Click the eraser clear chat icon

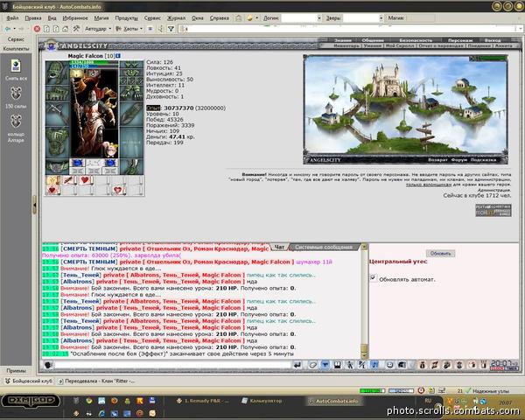[312, 365]
